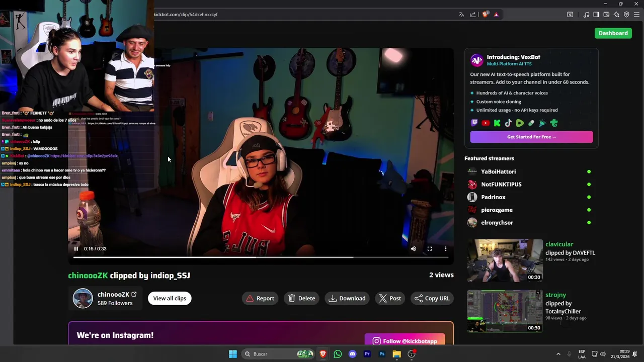Open the strojny clip thumbnail
This screenshot has height=362, width=644.
click(505, 311)
